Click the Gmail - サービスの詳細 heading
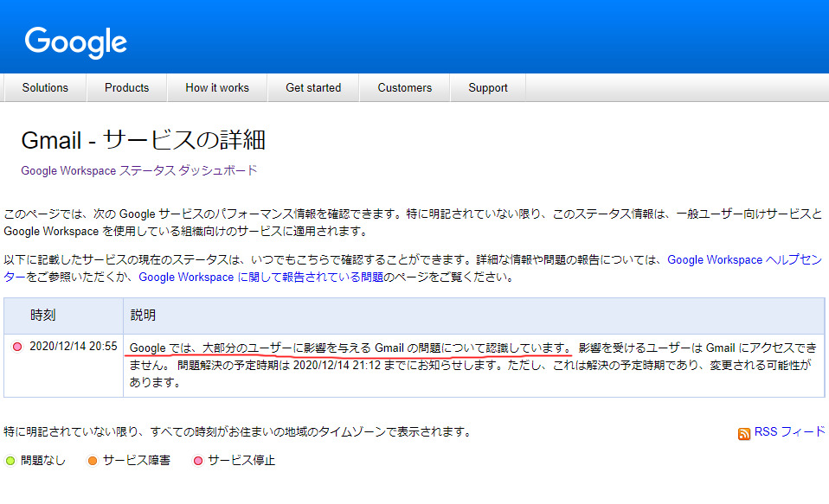Viewport: 829px width, 504px height. tap(143, 141)
